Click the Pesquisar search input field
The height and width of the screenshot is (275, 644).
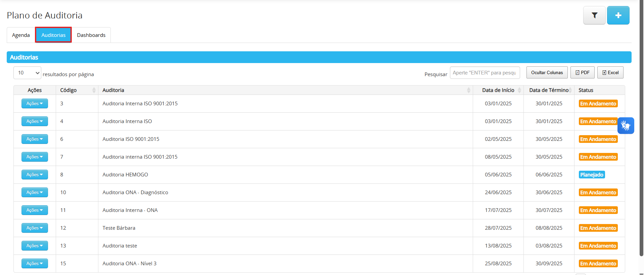[485, 73]
